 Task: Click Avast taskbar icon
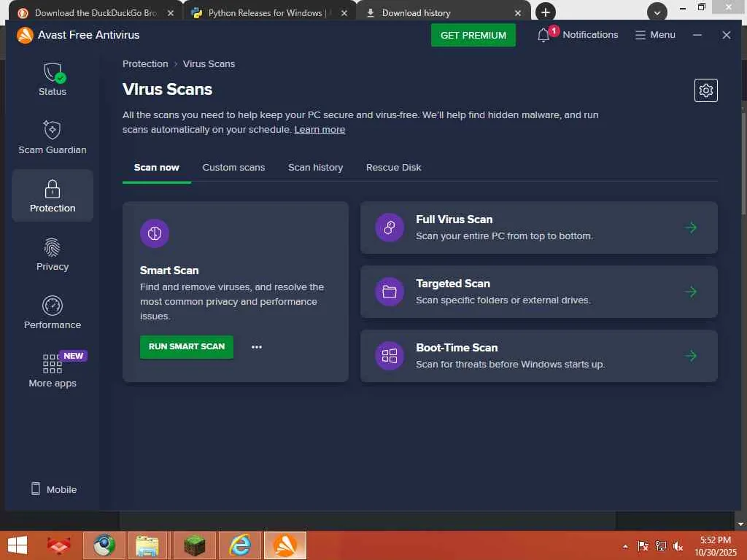pos(285,545)
